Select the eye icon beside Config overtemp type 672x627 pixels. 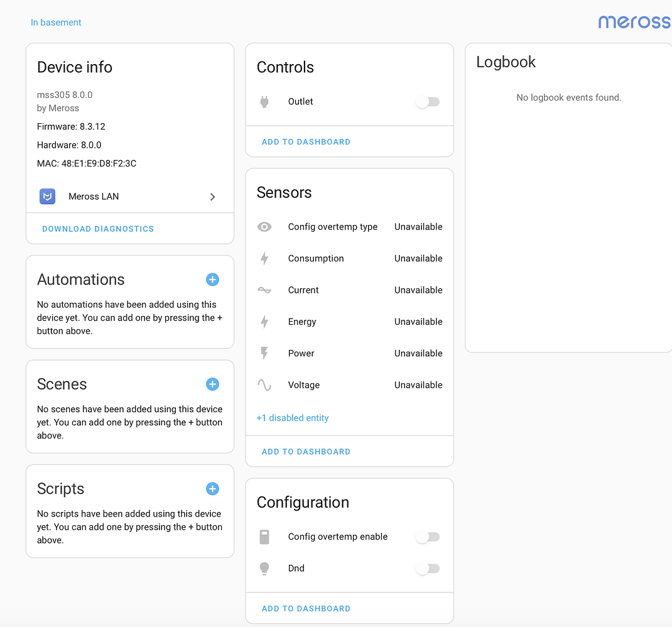tap(264, 227)
